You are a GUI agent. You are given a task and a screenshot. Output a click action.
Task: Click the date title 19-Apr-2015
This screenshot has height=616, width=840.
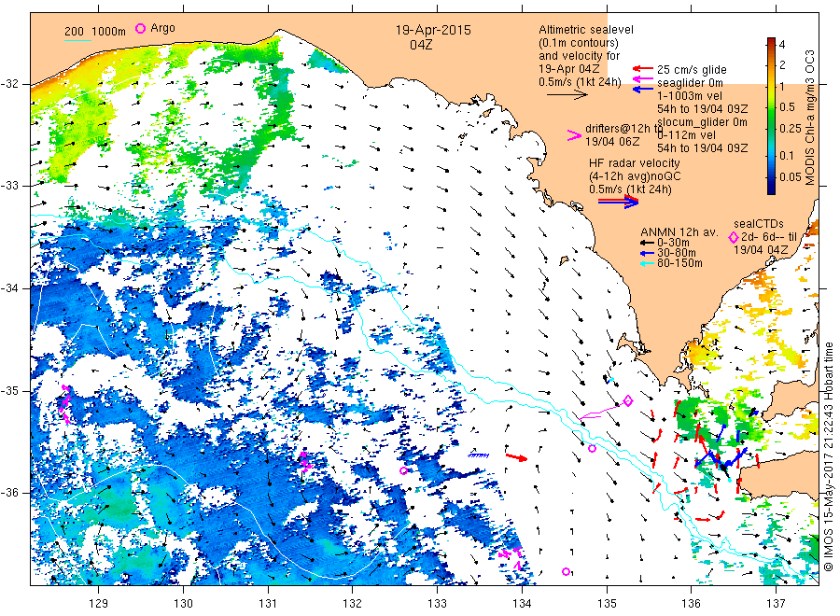coord(433,30)
